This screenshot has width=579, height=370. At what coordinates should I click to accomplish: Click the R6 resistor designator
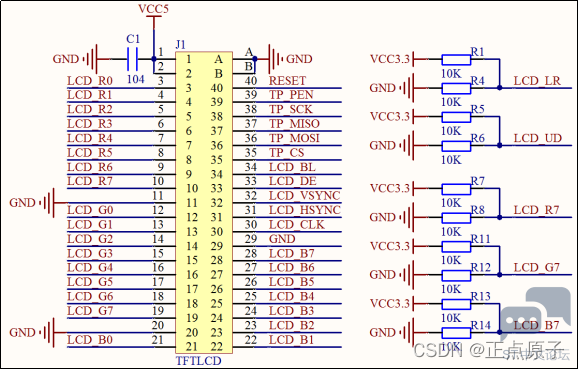point(477,138)
